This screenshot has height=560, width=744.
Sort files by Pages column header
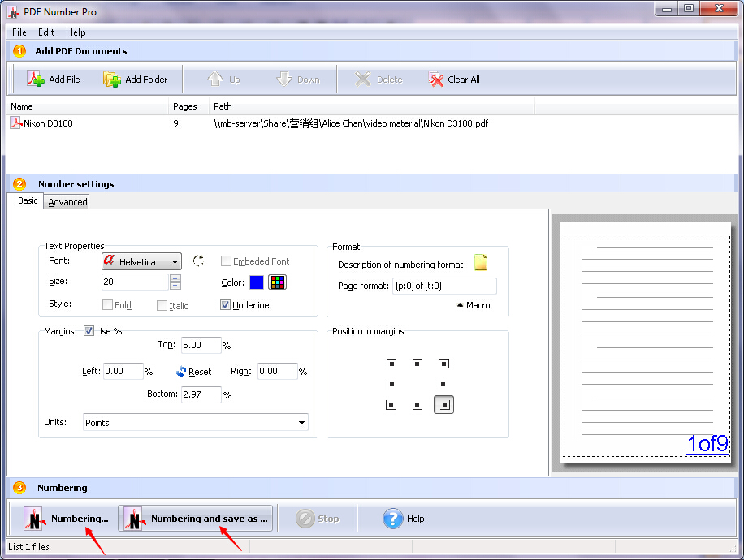click(189, 106)
